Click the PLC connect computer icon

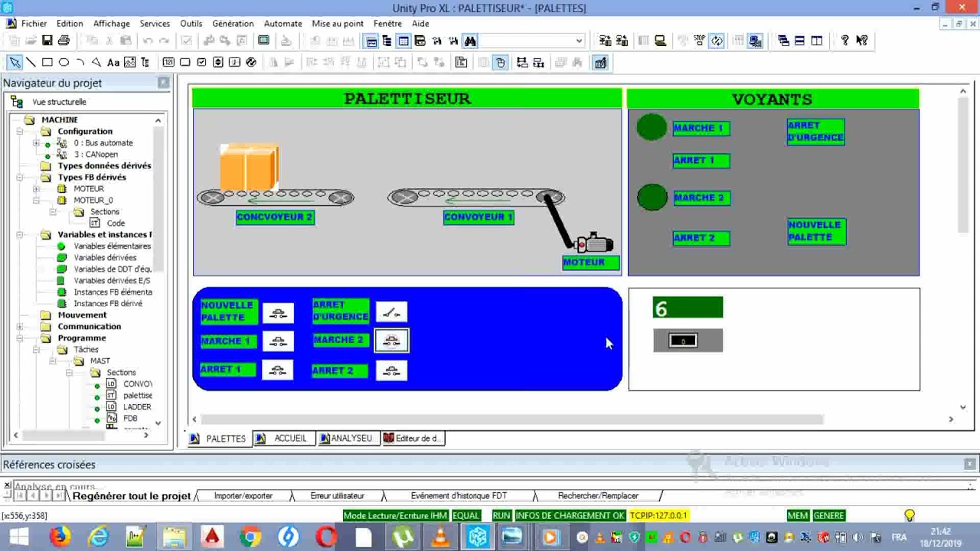tap(660, 41)
